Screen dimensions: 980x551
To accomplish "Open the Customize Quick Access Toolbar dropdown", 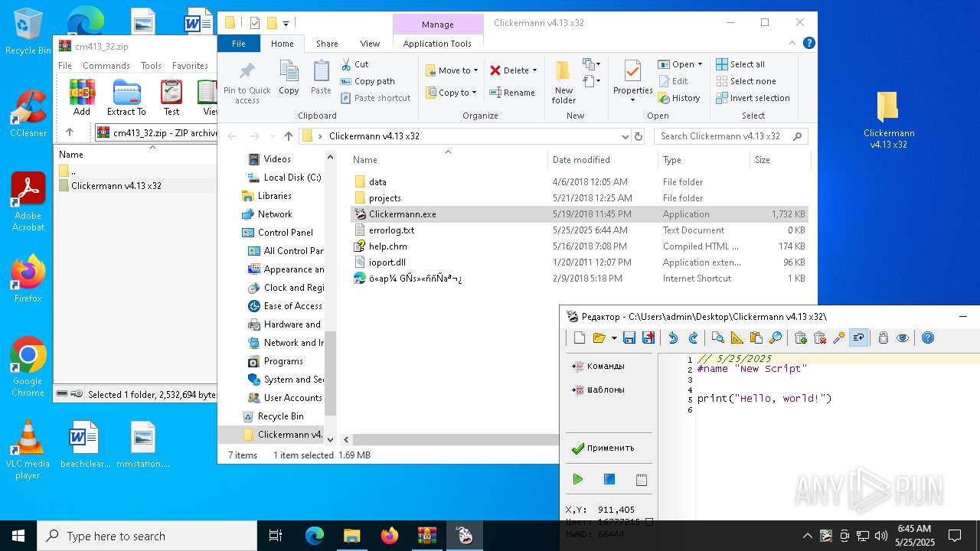I will 286,23.
